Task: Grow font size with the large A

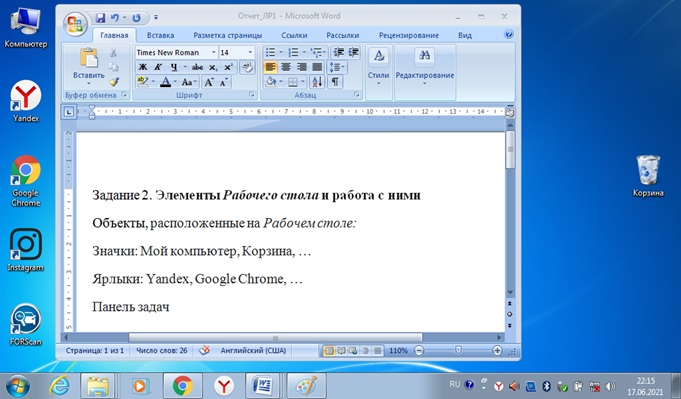Action: click(x=209, y=82)
